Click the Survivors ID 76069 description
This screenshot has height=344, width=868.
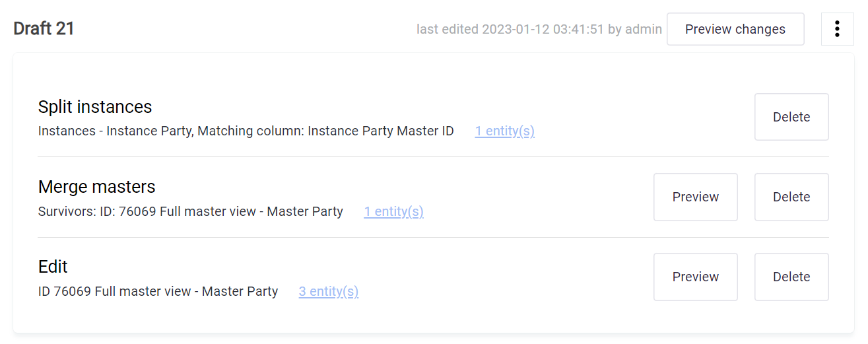tap(190, 212)
